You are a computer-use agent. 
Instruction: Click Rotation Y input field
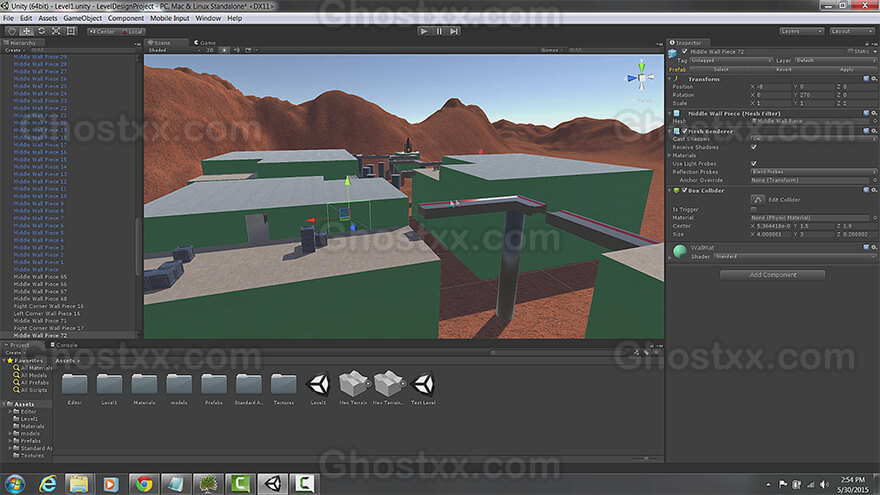[x=816, y=95]
